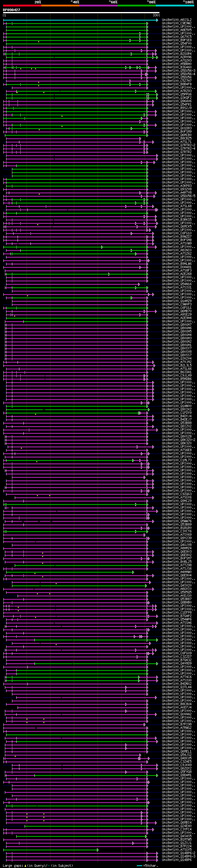
Task: Open the UniRef100_A8ISL2 hit label
Action: click(177, 20)
